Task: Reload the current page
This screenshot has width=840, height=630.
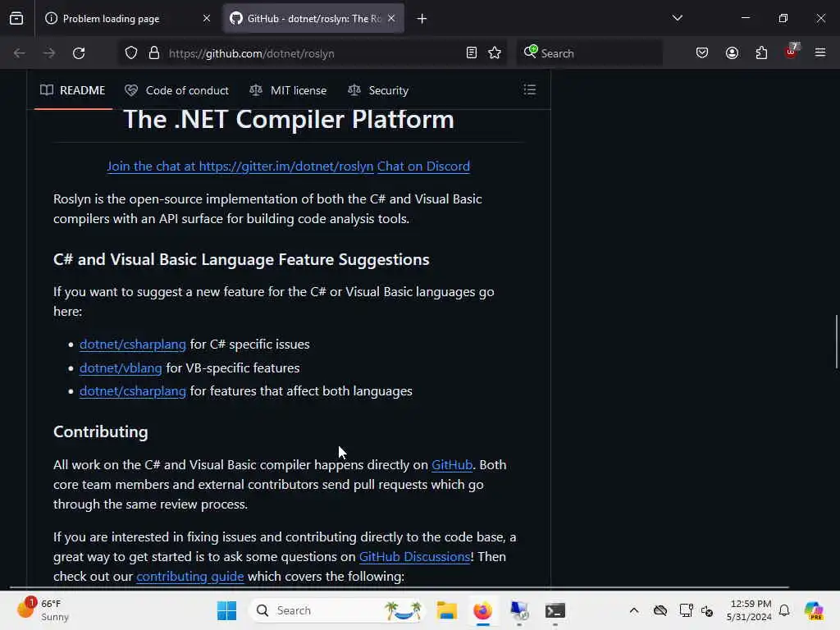Action: [x=79, y=53]
